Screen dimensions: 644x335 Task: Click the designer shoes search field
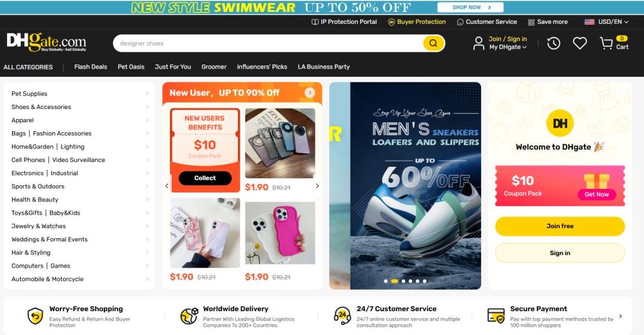269,43
